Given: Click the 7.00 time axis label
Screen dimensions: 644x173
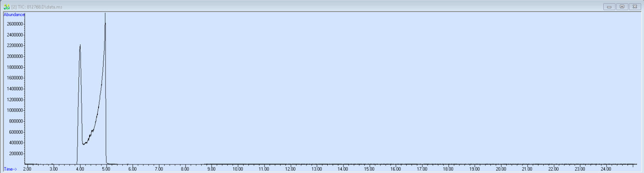Looking at the screenshot, I should (159, 169).
